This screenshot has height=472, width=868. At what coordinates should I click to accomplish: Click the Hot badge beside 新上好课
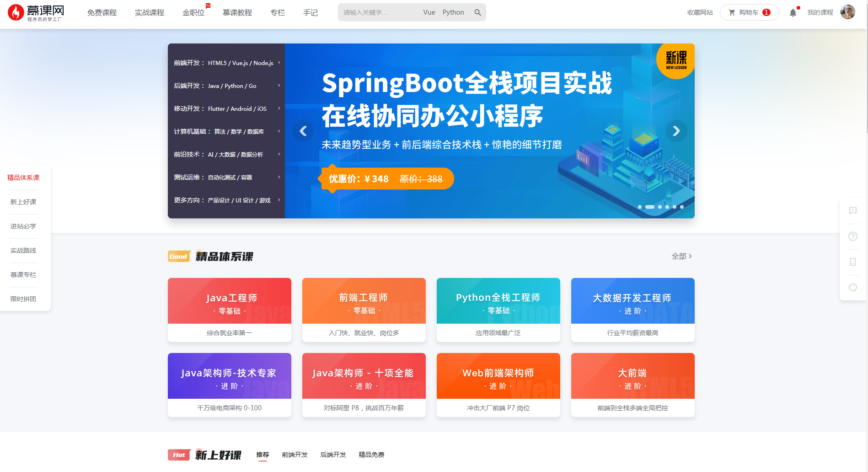click(x=179, y=455)
